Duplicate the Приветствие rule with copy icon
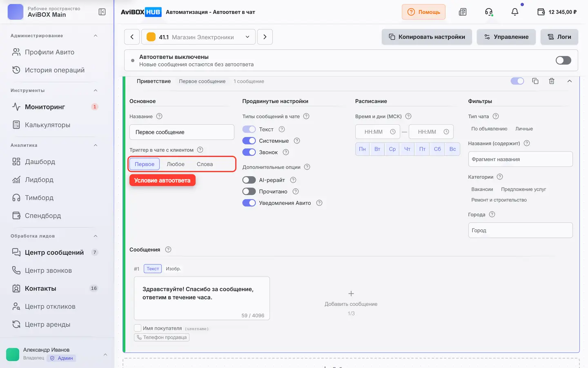Image resolution: width=588 pixels, height=368 pixels. (x=535, y=81)
